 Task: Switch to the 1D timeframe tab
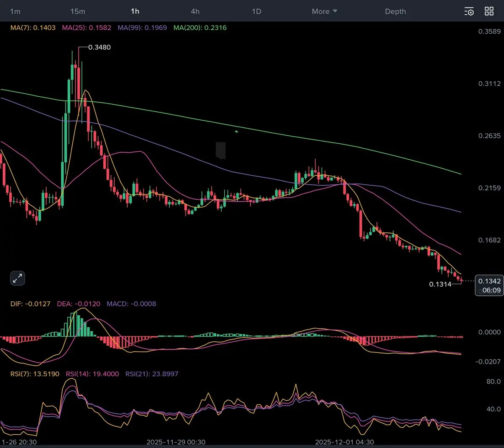[x=257, y=11]
